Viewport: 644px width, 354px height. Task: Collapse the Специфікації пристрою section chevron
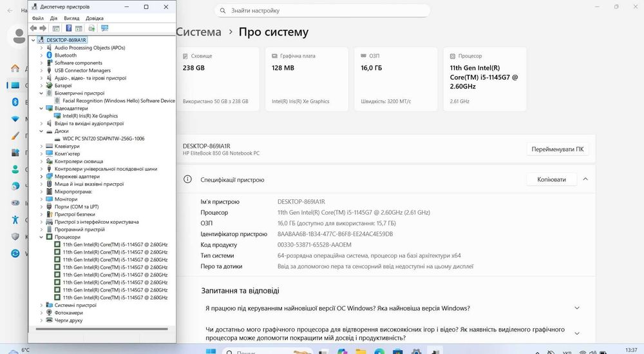[585, 179]
